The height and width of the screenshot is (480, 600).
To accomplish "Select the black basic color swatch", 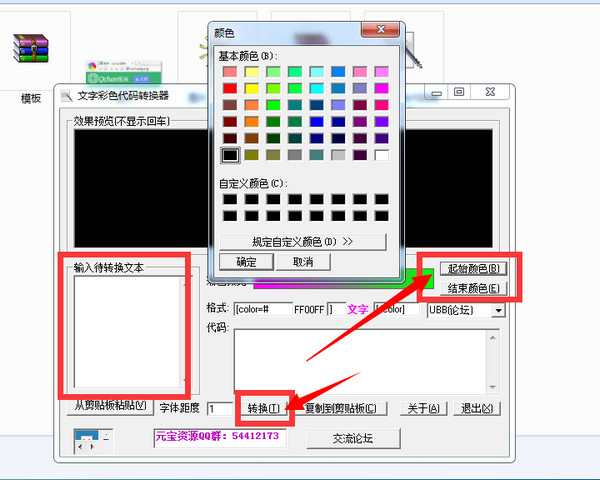I will tap(230, 155).
